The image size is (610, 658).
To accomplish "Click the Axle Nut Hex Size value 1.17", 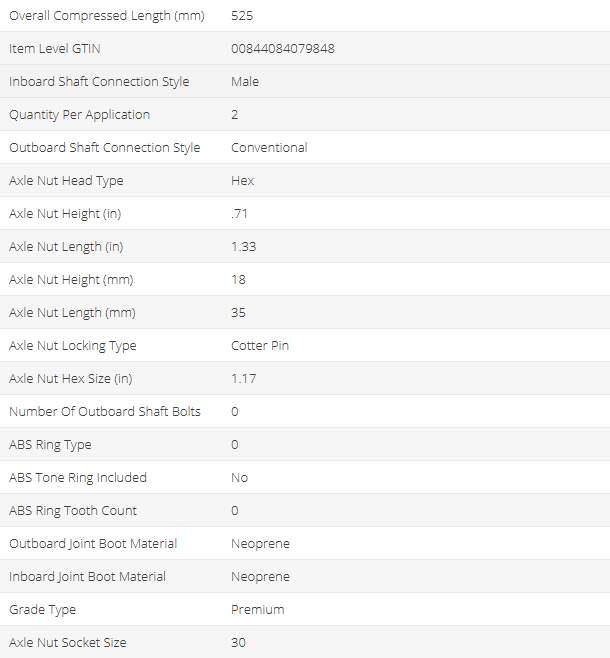I will click(243, 379).
